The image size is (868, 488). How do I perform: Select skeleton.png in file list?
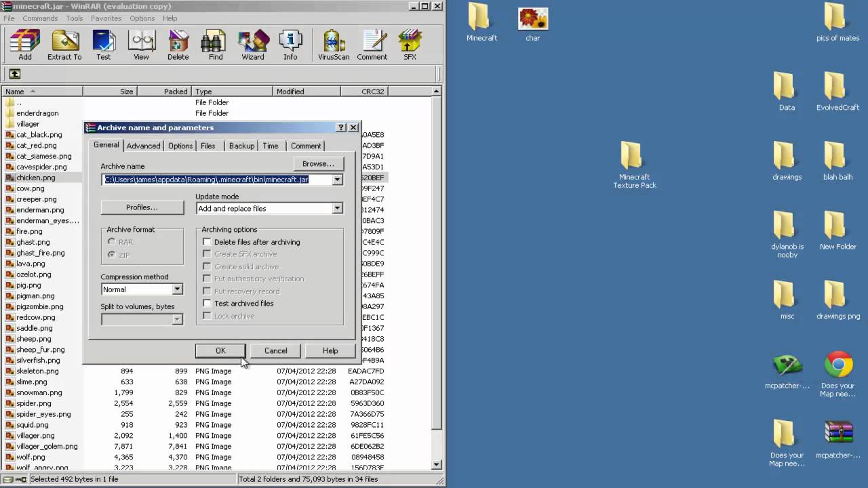coord(37,371)
